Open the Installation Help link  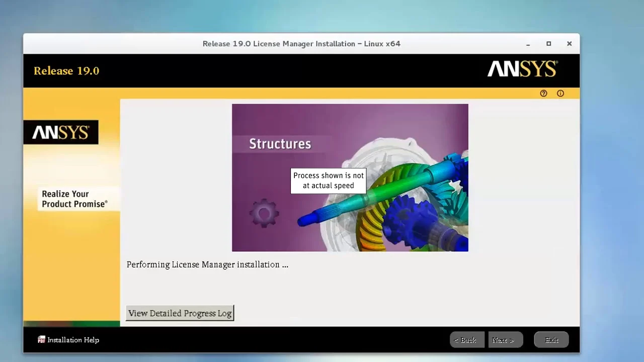pos(73,340)
